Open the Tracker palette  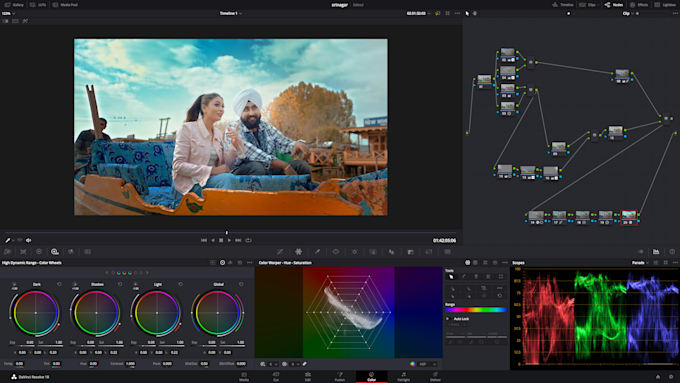(354, 252)
